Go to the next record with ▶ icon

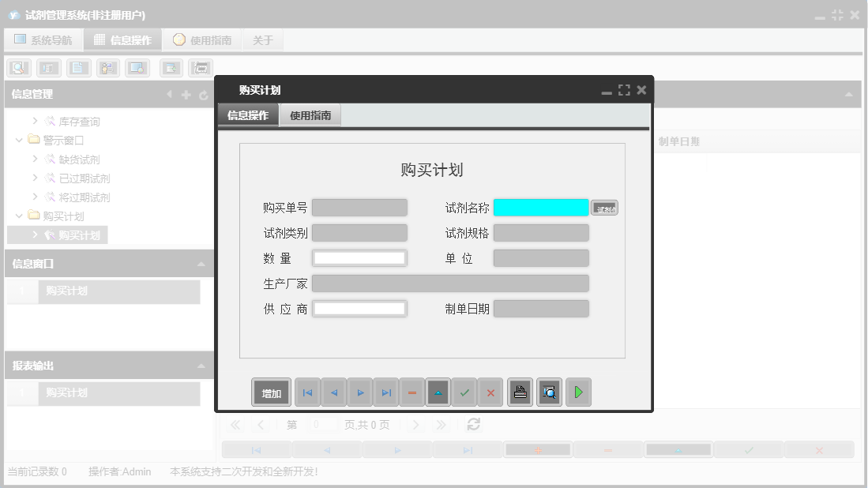click(x=360, y=392)
